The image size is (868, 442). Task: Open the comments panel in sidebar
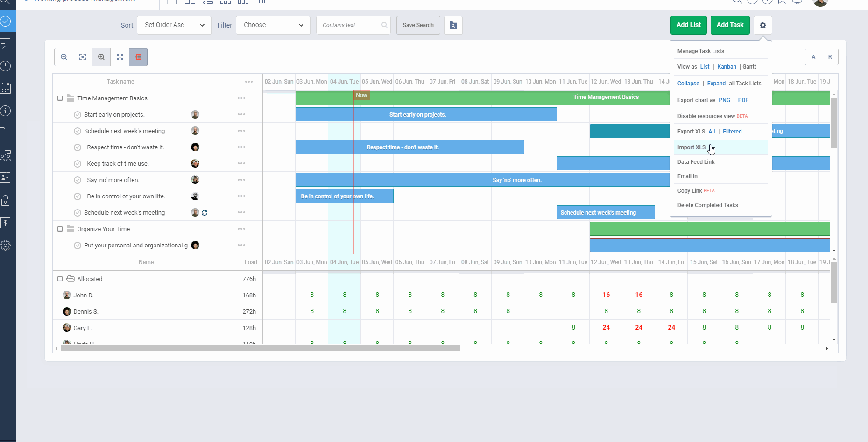coord(6,43)
